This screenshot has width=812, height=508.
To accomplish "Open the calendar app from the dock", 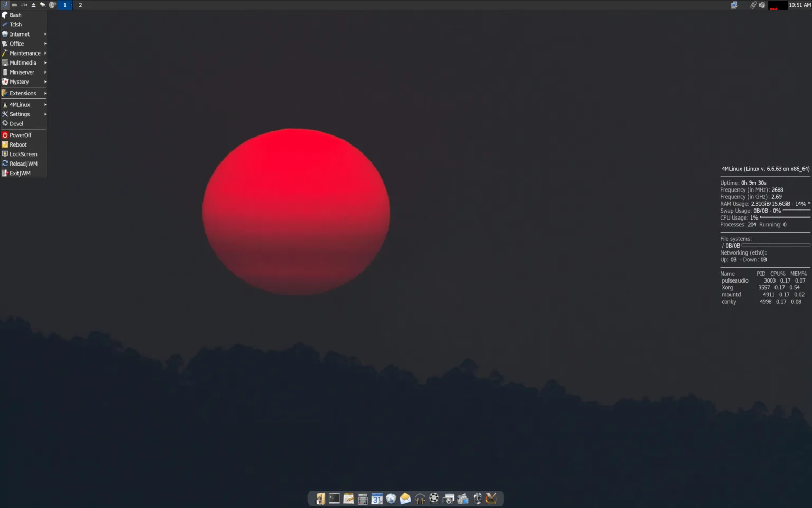I will tap(377, 498).
